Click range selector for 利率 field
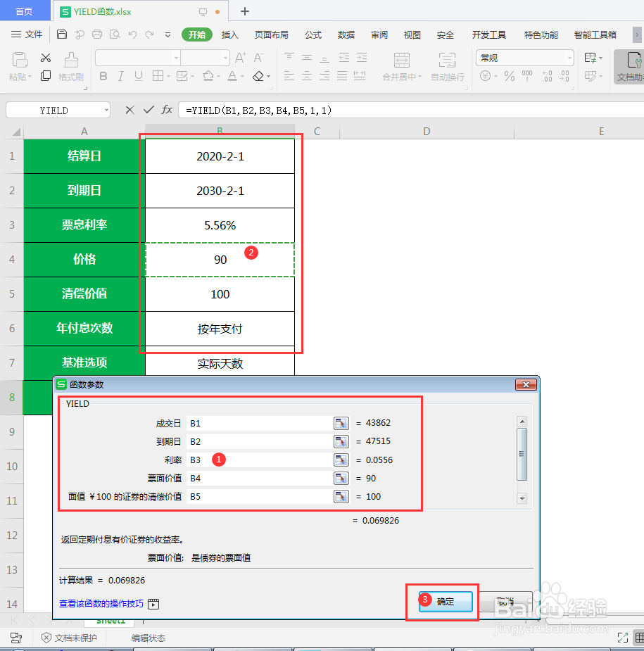This screenshot has height=651, width=644. coord(341,460)
